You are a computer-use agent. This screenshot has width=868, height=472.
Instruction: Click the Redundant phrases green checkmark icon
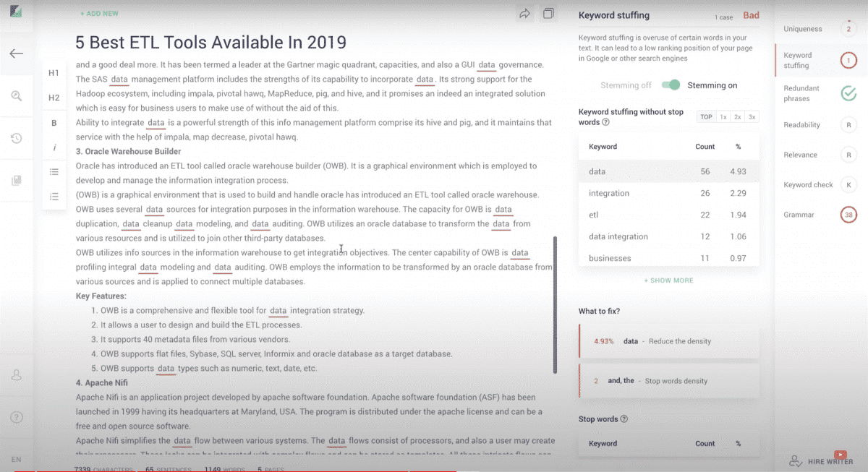tap(848, 93)
